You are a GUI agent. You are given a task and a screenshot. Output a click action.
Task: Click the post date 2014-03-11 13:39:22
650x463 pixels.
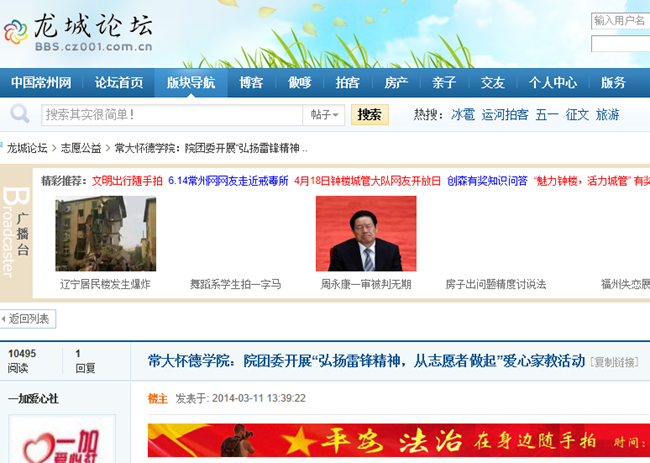pyautogui.click(x=259, y=398)
